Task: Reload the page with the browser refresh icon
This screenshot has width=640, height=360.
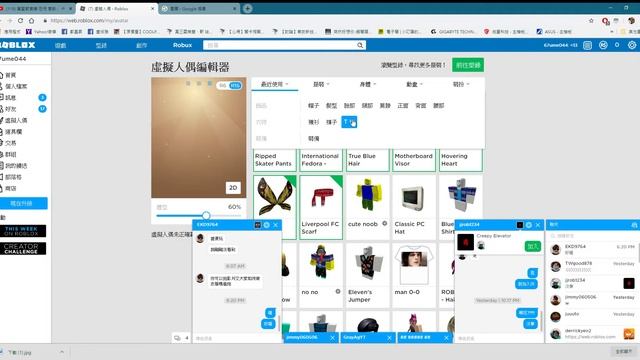Action: coord(20,20)
